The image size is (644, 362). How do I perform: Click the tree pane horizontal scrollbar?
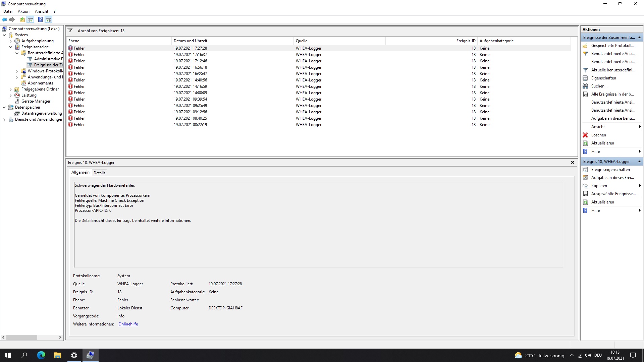21,337
